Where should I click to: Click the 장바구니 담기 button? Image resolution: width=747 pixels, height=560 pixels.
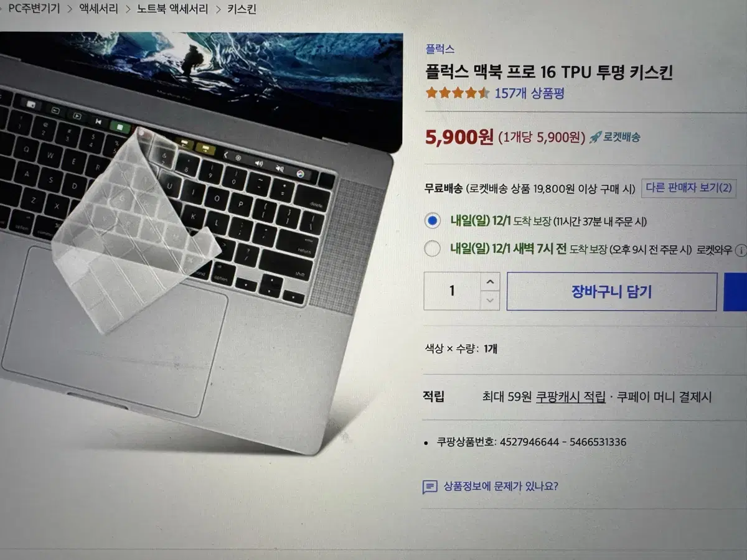point(612,292)
